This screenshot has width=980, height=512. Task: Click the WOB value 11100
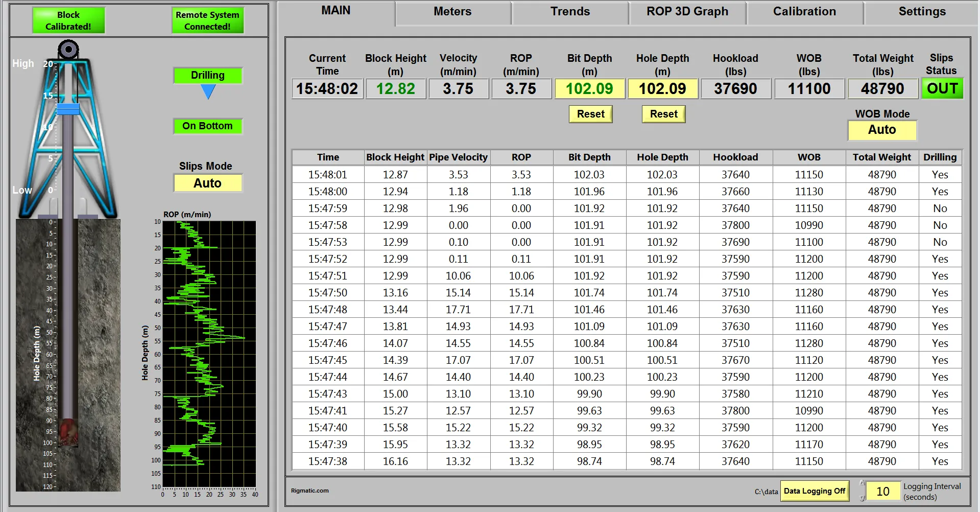coord(809,88)
